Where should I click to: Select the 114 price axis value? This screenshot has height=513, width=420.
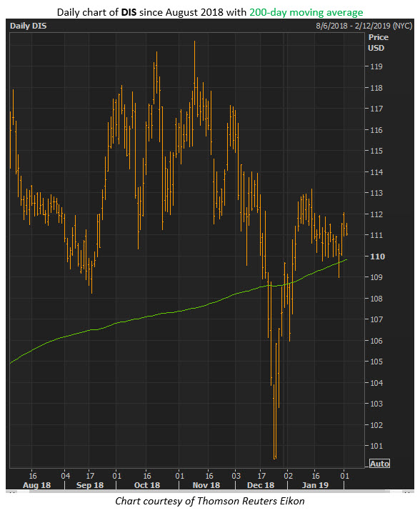tap(376, 172)
